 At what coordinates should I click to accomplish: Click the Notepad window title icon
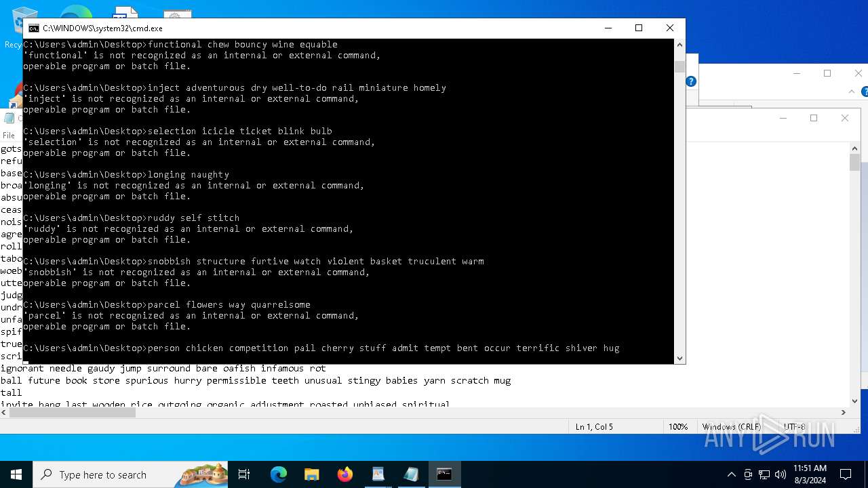9,118
